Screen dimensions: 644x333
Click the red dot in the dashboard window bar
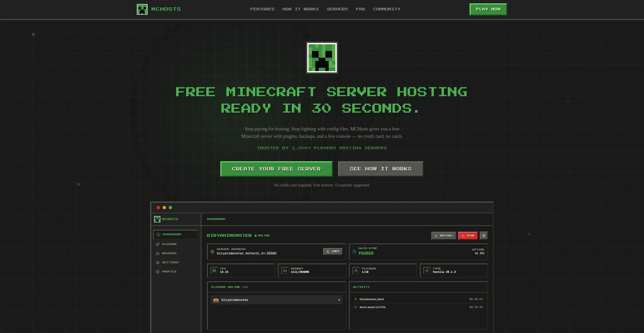[x=158, y=208]
